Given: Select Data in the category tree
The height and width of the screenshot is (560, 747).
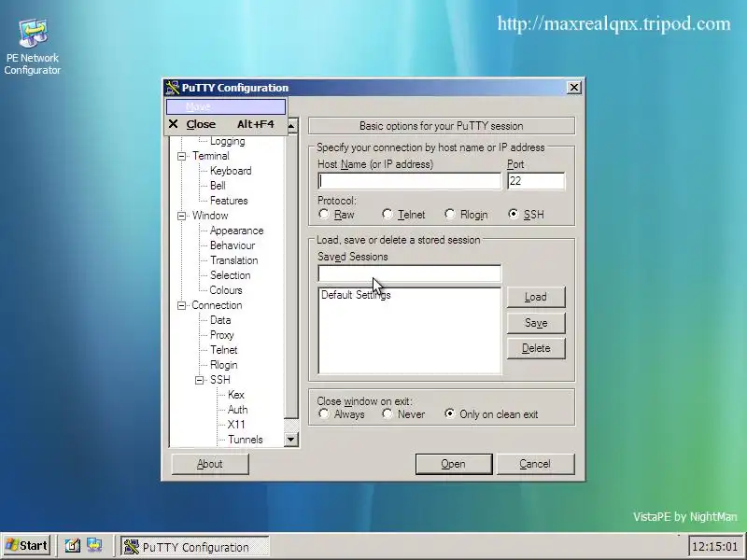Looking at the screenshot, I should [220, 320].
